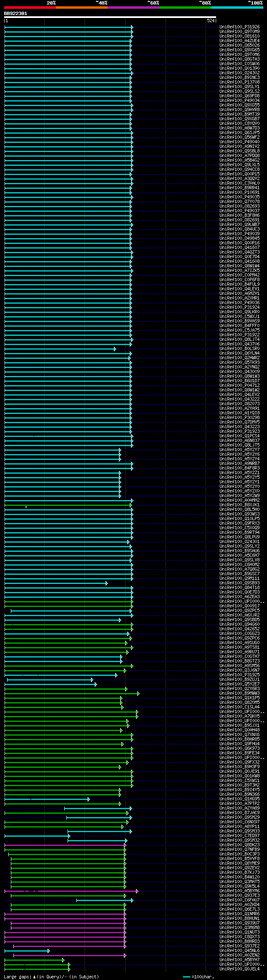
Task: Select hit label UniRef100_C6FAU7
Action: point(239,900)
